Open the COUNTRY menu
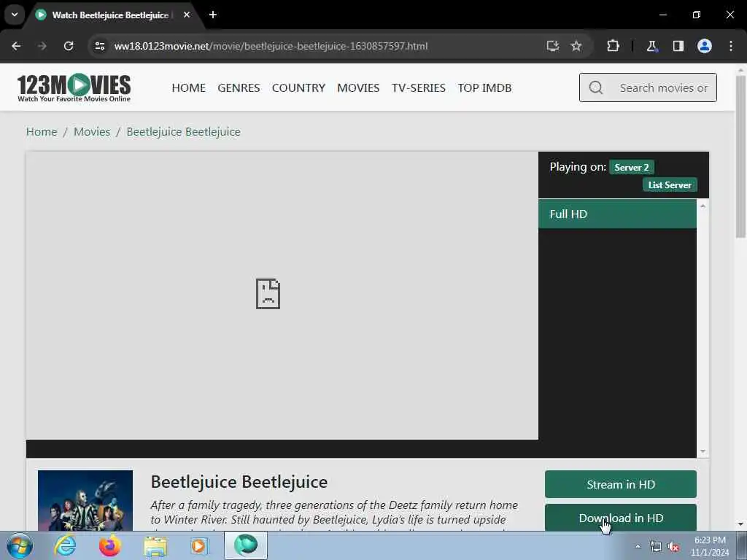The image size is (747, 560). 298,87
